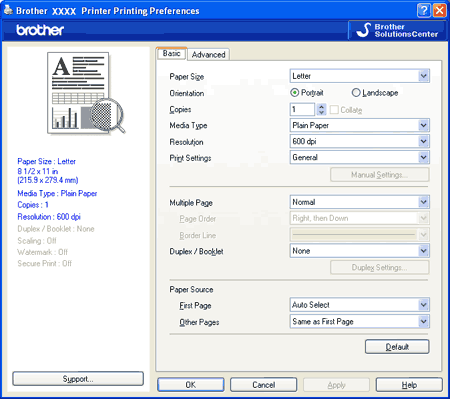Click the Default button
The width and height of the screenshot is (450, 399).
click(x=397, y=347)
